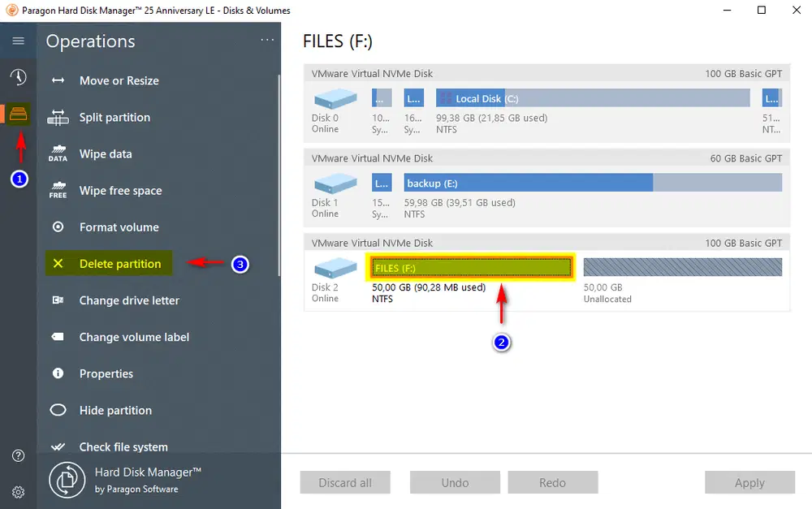
Task: Select the backup (E:) partition bar
Action: pos(593,183)
